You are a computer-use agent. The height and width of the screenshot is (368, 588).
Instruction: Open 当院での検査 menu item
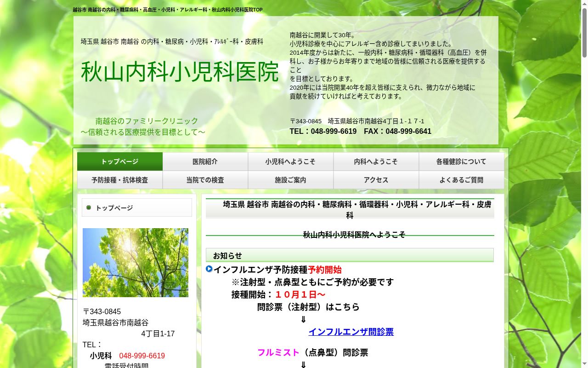[205, 180]
